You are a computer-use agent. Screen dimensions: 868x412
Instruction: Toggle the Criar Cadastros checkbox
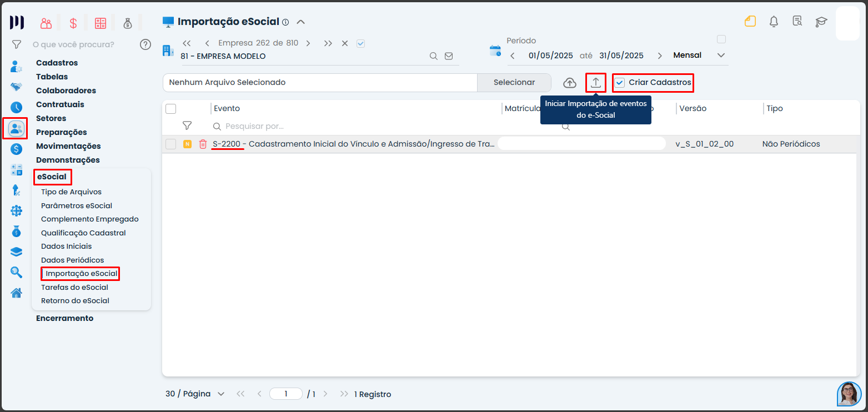[620, 83]
